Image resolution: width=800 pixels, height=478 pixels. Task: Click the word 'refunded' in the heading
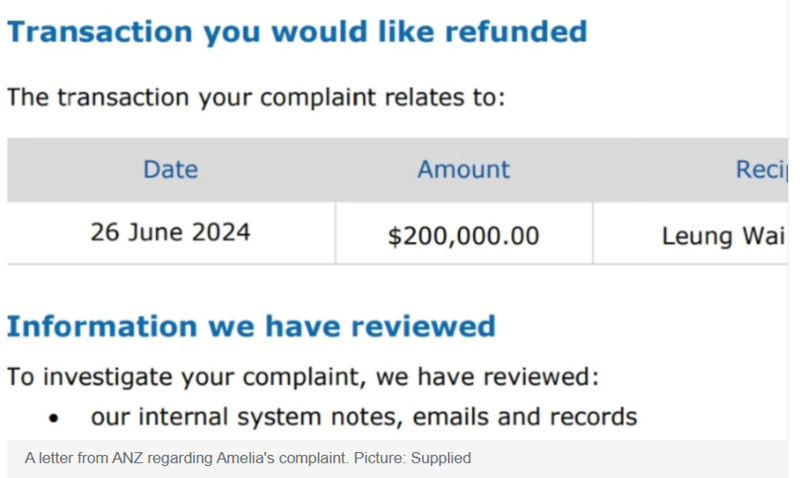516,32
